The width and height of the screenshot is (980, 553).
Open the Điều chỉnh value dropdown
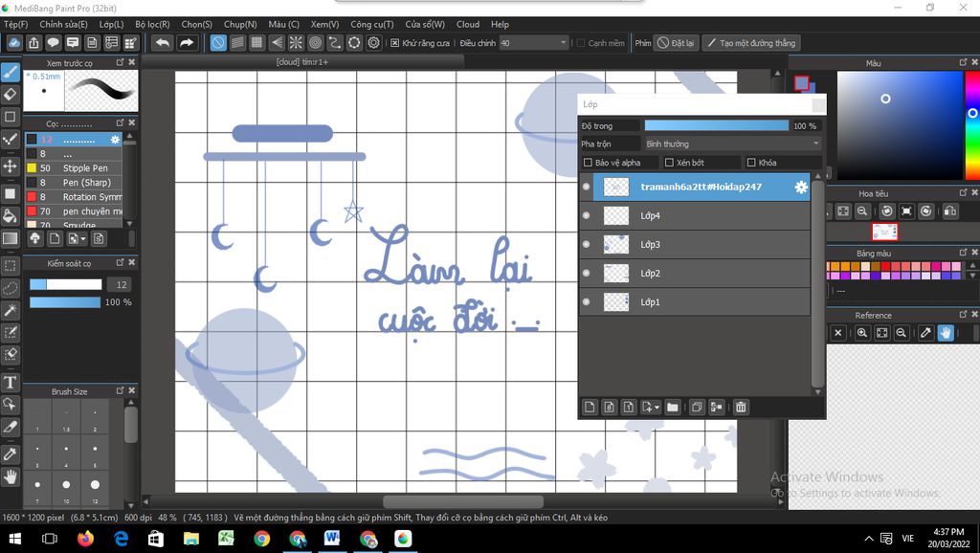[x=533, y=43]
